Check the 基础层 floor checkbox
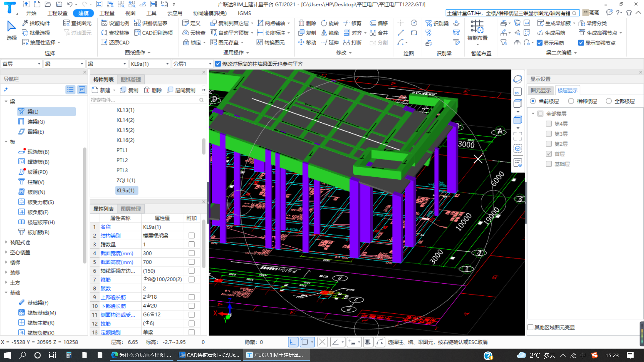Screen dimensions: 644x362 tap(549, 164)
